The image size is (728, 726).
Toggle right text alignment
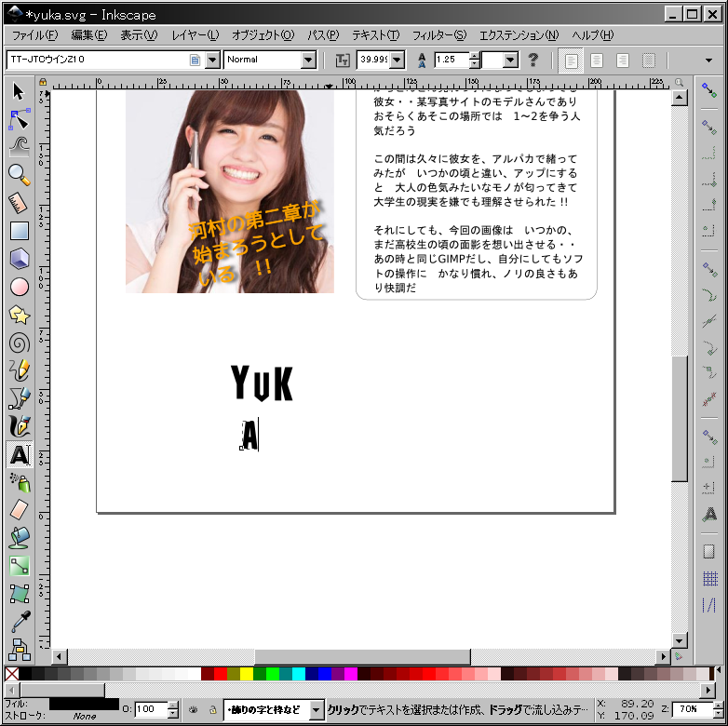coord(623,60)
